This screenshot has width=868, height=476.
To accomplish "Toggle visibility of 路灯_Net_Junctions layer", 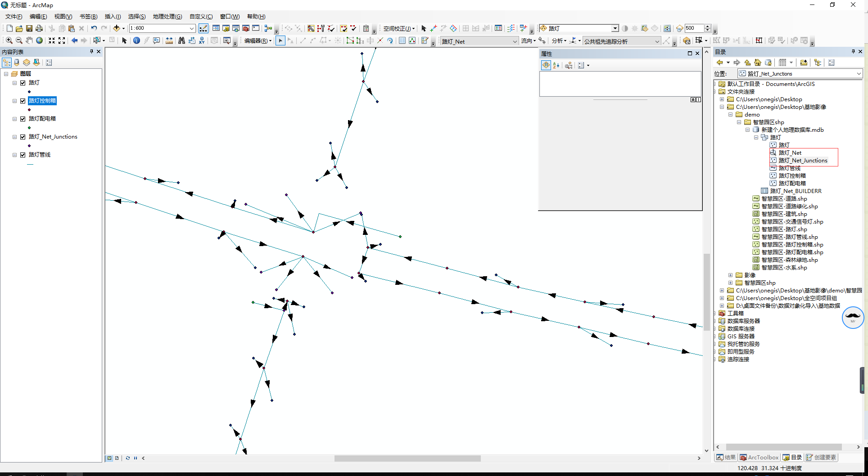I will (23, 137).
